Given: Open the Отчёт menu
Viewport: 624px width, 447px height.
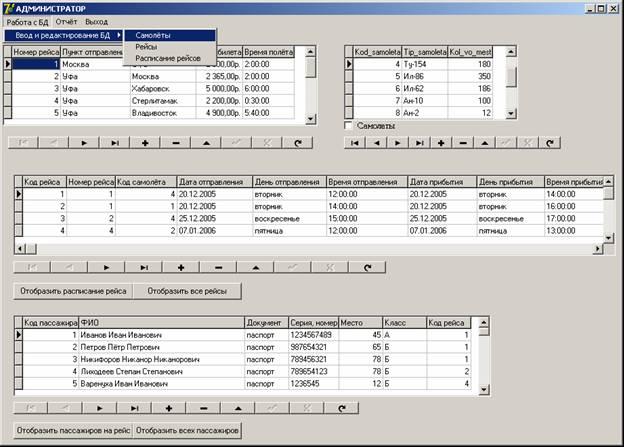Looking at the screenshot, I should pyautogui.click(x=66, y=21).
